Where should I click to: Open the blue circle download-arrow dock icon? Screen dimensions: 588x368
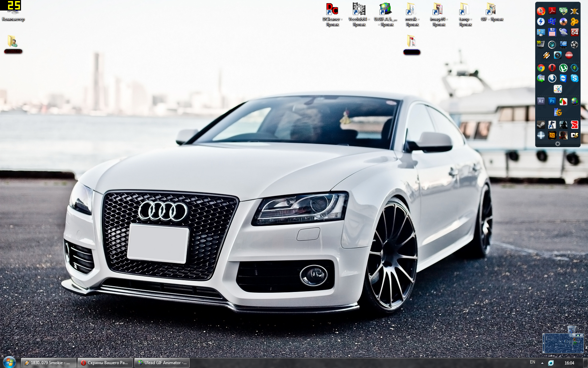pyautogui.click(x=552, y=78)
